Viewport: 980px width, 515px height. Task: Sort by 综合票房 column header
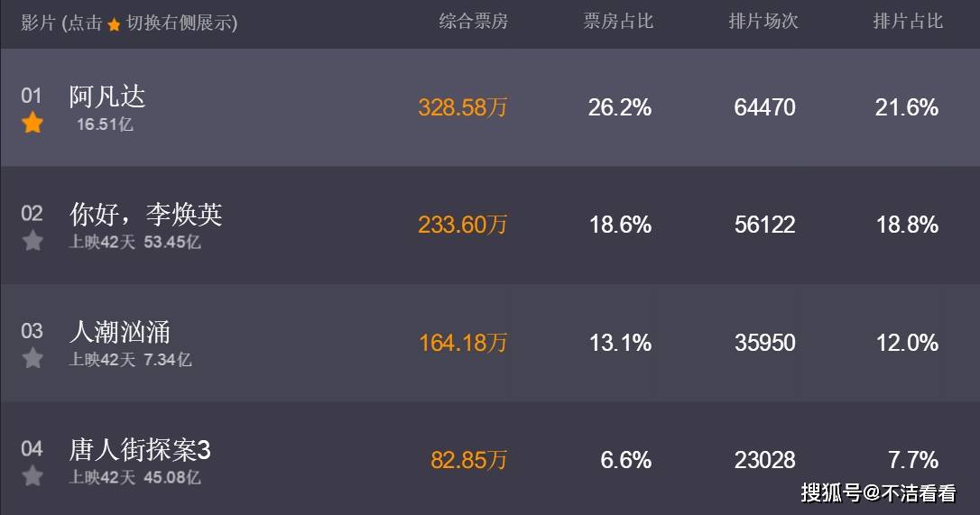point(473,22)
